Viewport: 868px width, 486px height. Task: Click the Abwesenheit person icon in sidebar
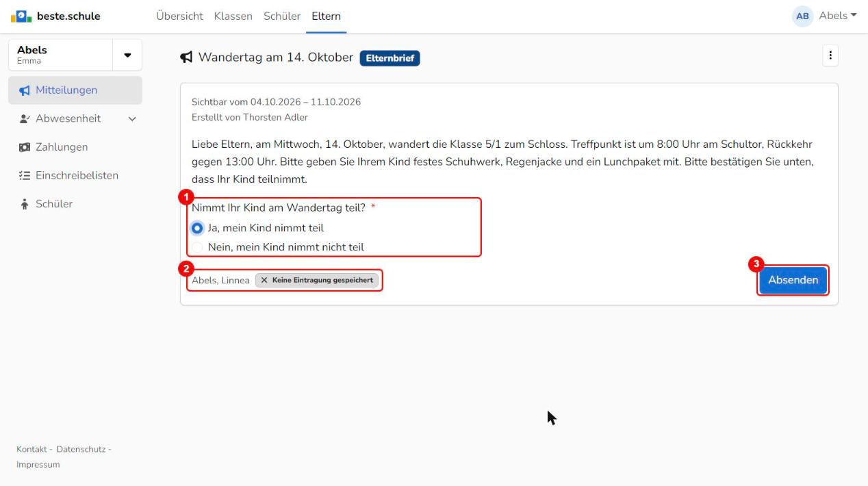25,118
